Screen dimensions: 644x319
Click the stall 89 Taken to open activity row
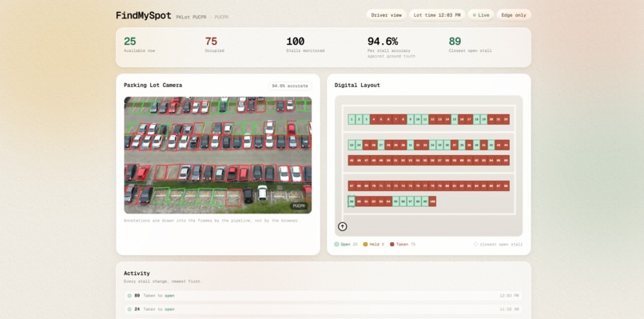coord(324,296)
